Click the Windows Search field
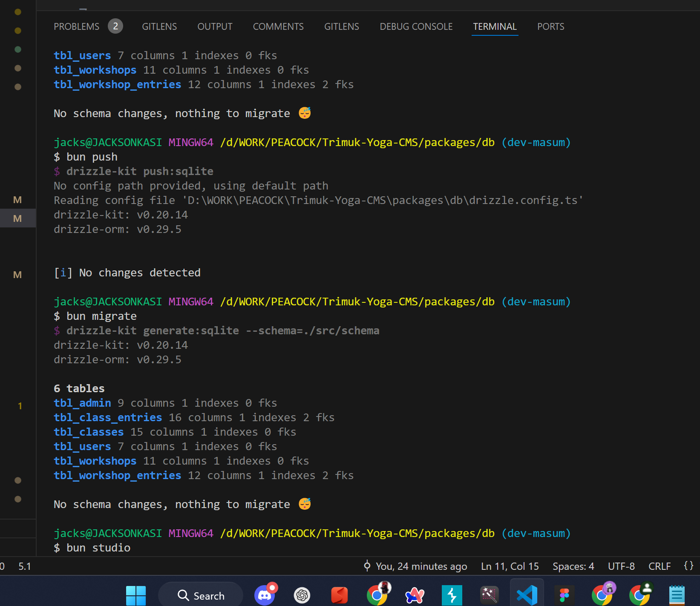 (201, 595)
